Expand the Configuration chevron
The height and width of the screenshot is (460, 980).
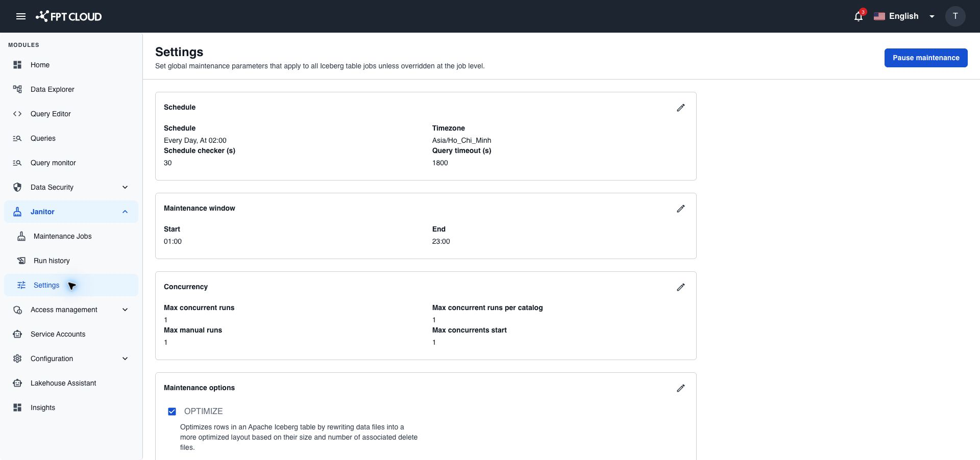[125, 359]
